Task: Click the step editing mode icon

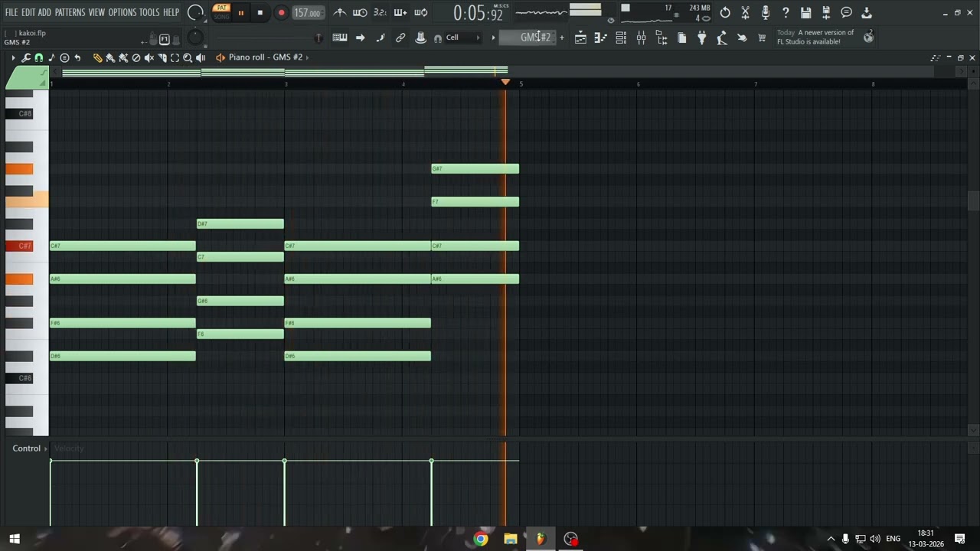Action: click(381, 37)
